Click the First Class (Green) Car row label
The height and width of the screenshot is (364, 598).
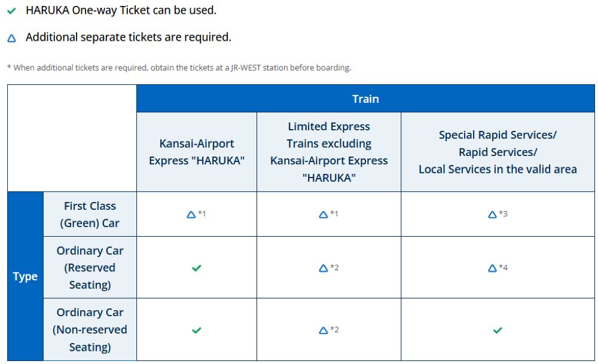pos(90,215)
